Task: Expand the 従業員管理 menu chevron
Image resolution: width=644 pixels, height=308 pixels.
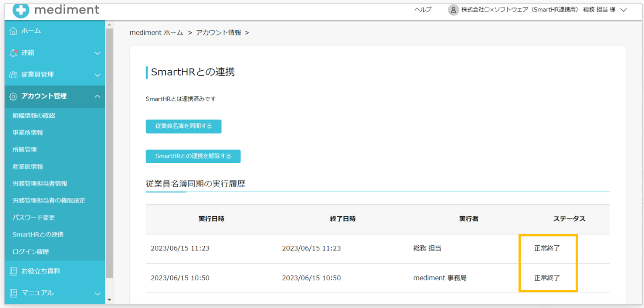Action: [98, 75]
